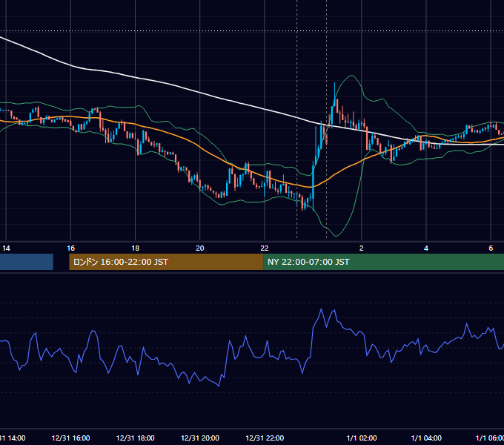Click the 2 hour axis label
The image size is (504, 445).
point(361,248)
